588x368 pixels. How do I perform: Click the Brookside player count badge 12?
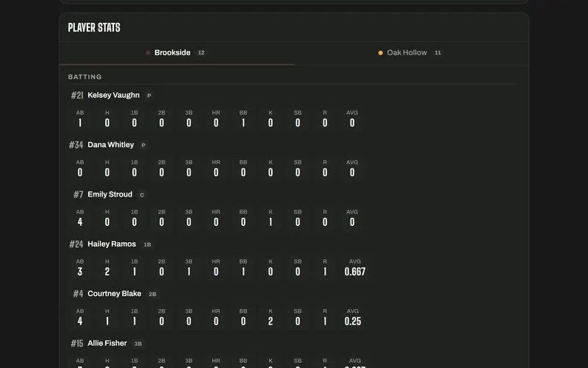coord(201,53)
